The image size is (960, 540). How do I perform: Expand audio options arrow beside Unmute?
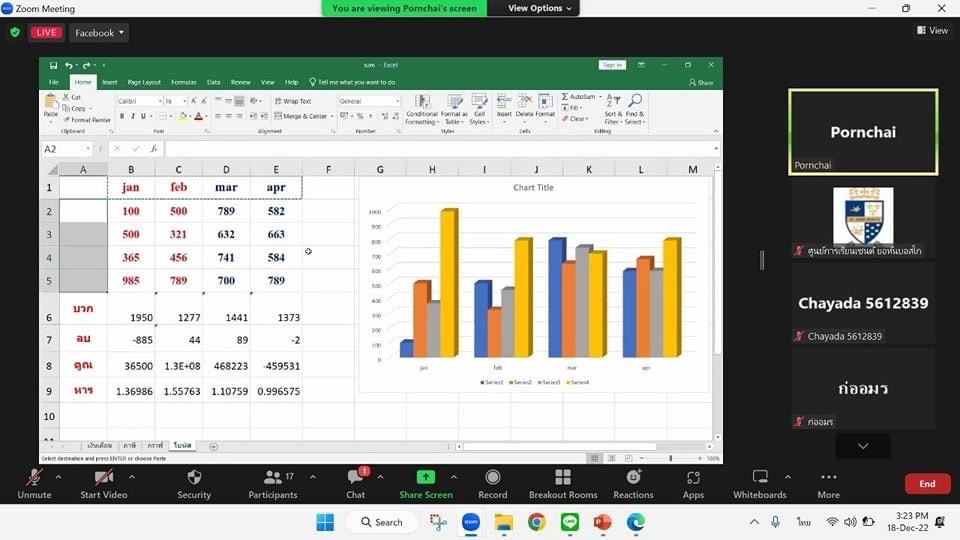coord(58,477)
